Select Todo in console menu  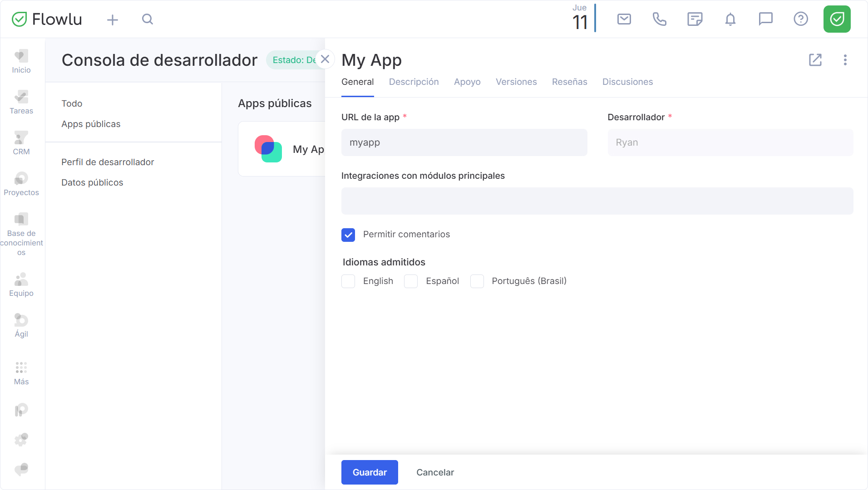point(72,103)
